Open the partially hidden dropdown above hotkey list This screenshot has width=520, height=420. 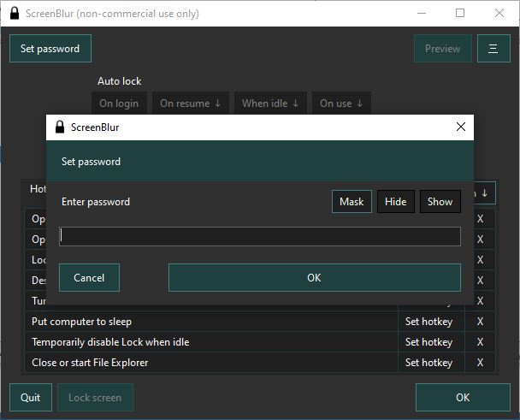click(x=485, y=192)
